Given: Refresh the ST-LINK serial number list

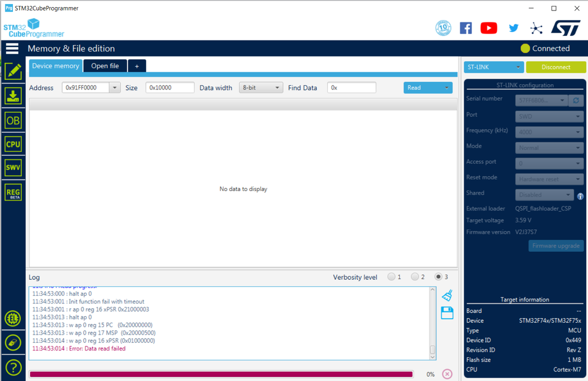Looking at the screenshot, I should tap(576, 101).
